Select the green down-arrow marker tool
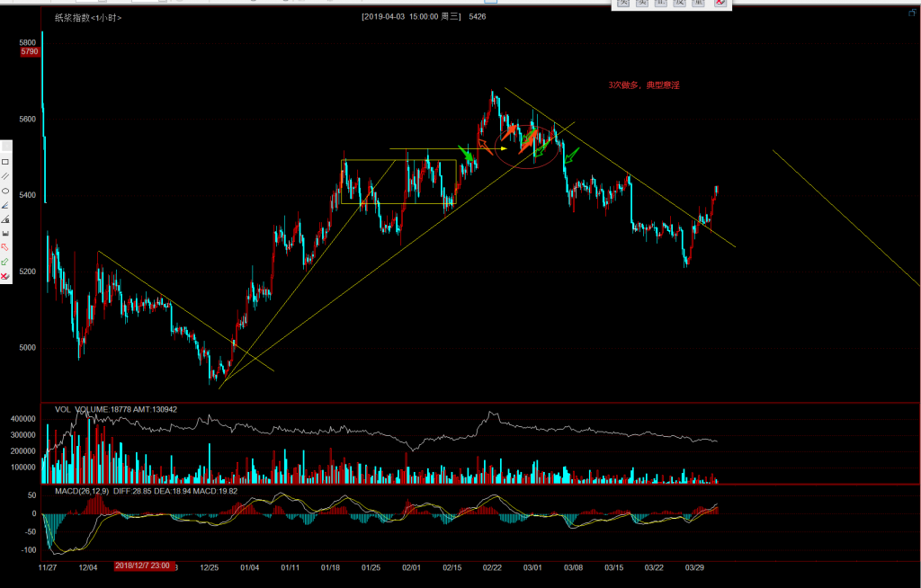This screenshot has width=921, height=588. pos(4,262)
